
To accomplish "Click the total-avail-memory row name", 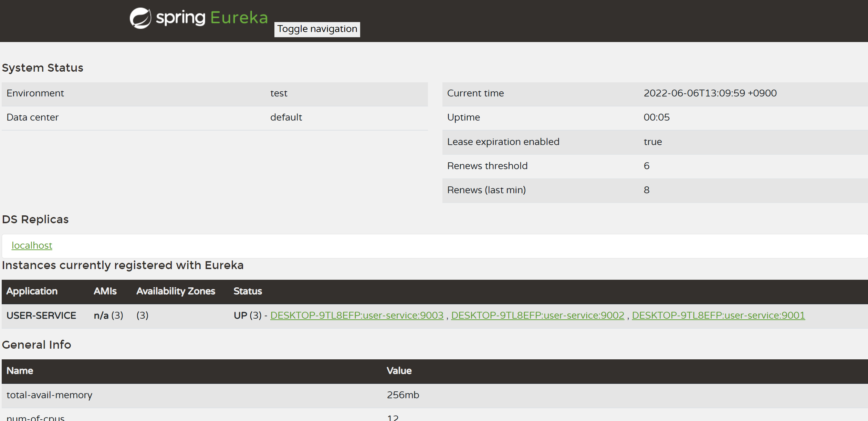I will tap(49, 395).
